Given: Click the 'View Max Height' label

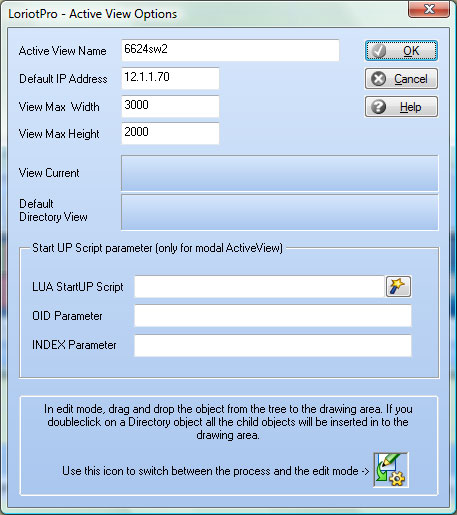Looking at the screenshot, I should [x=59, y=134].
